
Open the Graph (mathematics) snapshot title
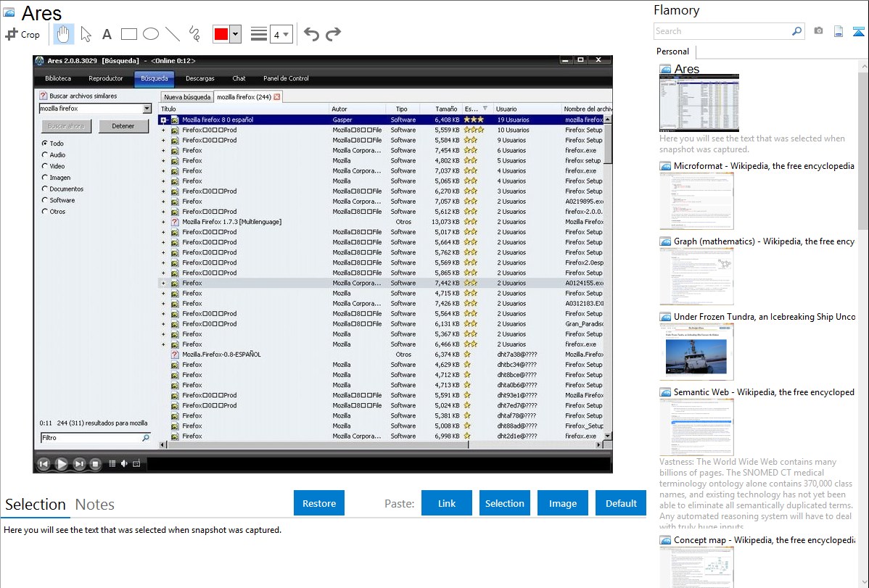pyautogui.click(x=764, y=241)
